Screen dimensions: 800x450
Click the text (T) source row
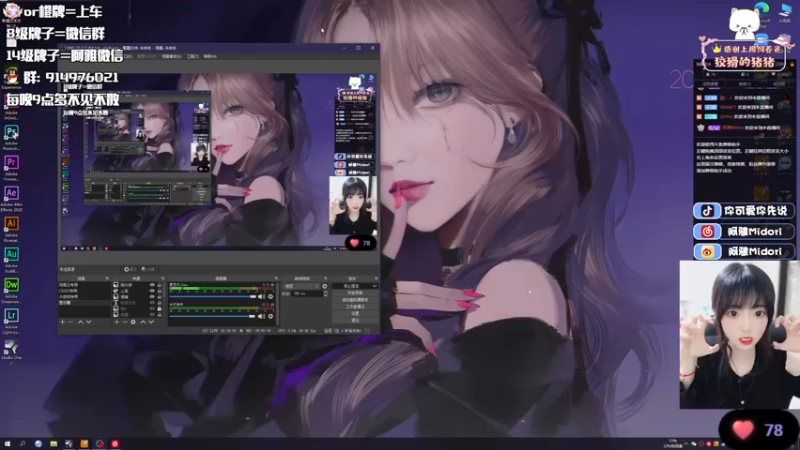point(138,303)
